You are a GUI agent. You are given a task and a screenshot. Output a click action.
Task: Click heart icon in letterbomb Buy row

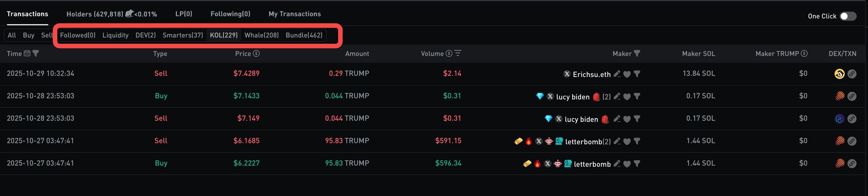coord(627,164)
